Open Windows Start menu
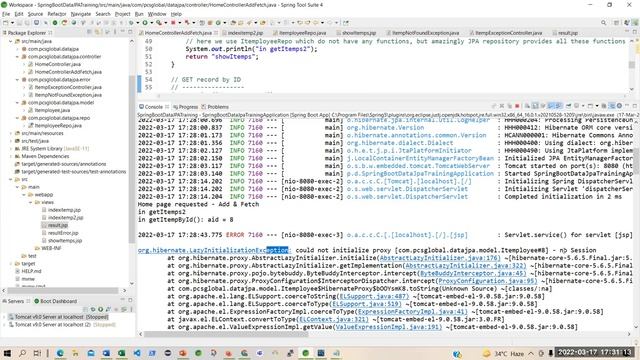Viewport: 640px width, 360px height. click(x=7, y=353)
